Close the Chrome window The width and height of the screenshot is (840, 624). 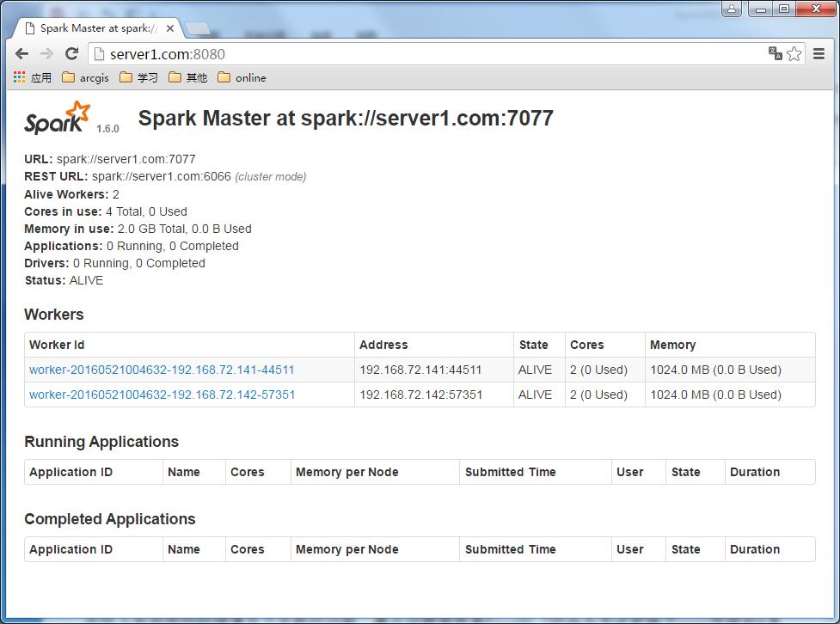(816, 9)
